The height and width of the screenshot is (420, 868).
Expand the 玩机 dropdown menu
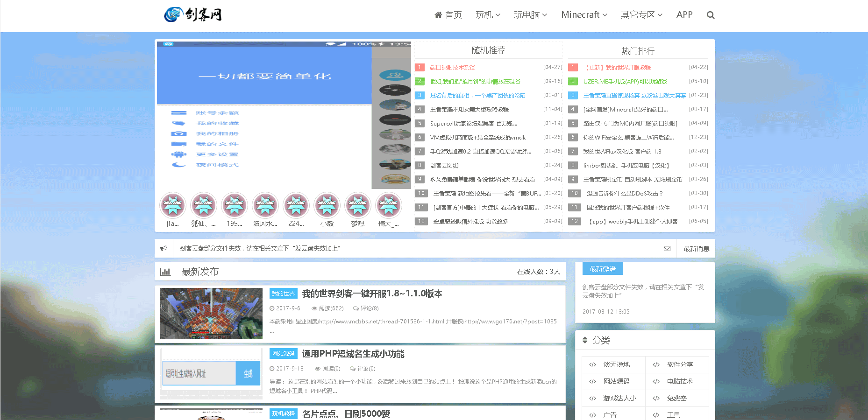point(488,15)
